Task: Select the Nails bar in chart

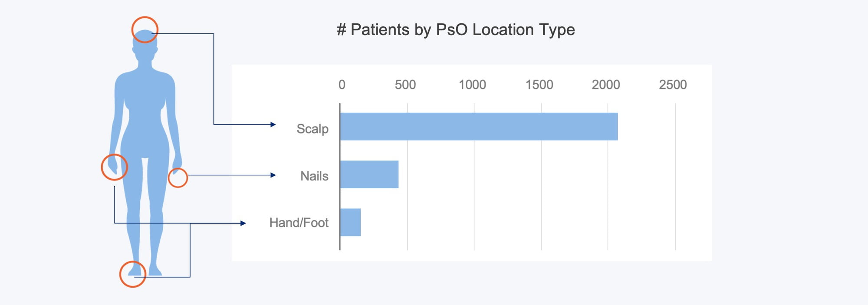Action: 369,174
